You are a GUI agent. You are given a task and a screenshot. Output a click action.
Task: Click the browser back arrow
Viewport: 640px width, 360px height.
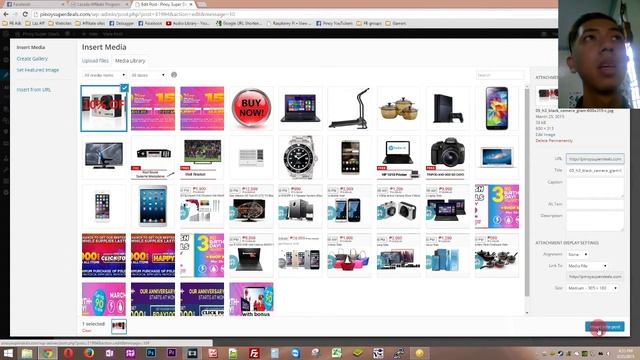point(6,14)
